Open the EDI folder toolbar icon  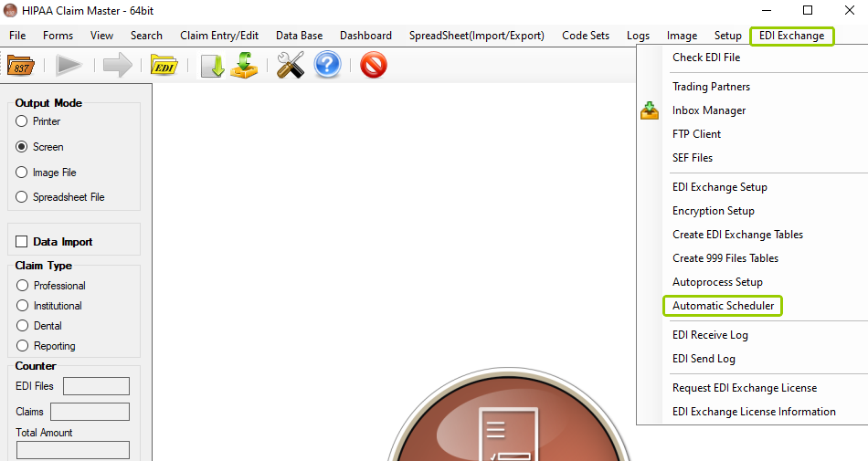164,65
